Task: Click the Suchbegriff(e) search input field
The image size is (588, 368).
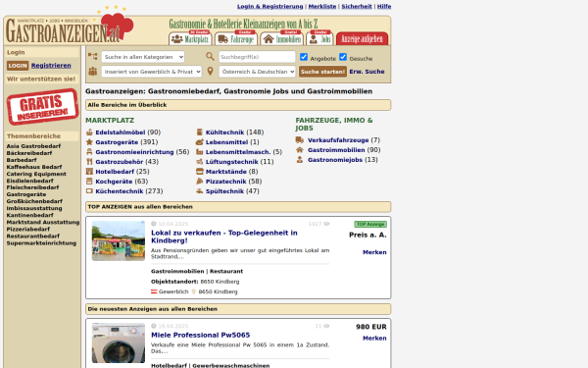Action: [257, 57]
